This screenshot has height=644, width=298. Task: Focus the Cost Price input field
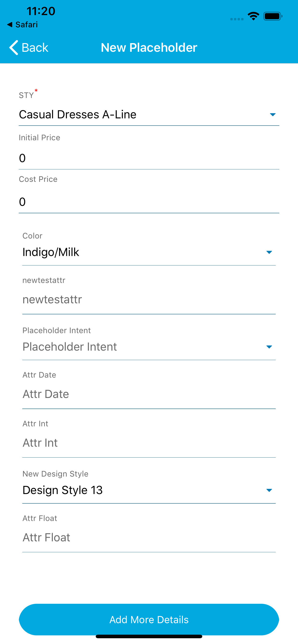pos(149,202)
